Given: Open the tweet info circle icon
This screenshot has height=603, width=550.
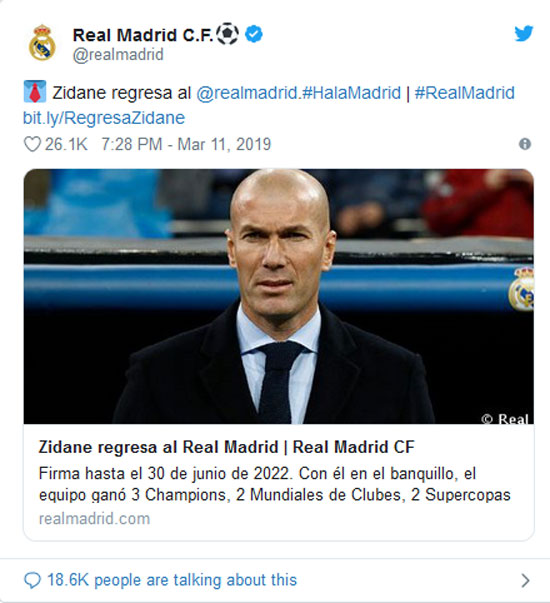Looking at the screenshot, I should pos(525,144).
